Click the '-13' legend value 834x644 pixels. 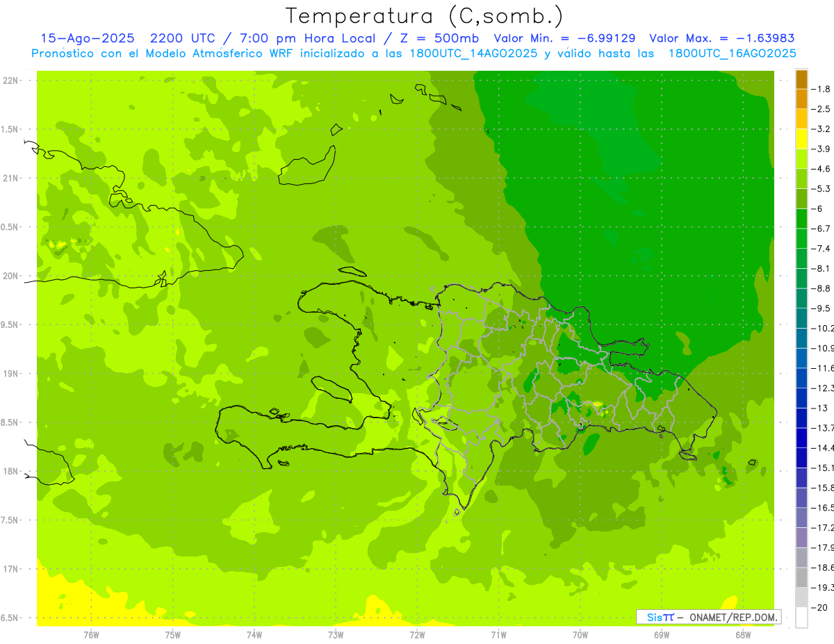pyautogui.click(x=820, y=408)
